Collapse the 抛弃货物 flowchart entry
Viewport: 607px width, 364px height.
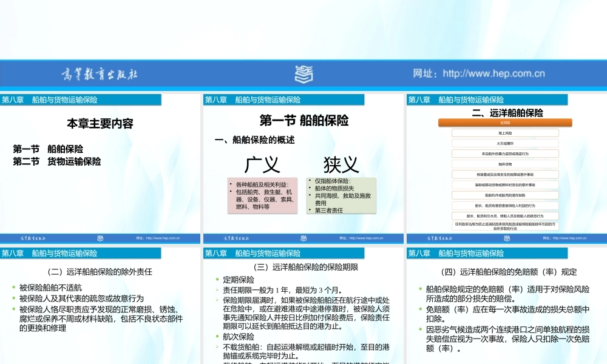(x=504, y=164)
